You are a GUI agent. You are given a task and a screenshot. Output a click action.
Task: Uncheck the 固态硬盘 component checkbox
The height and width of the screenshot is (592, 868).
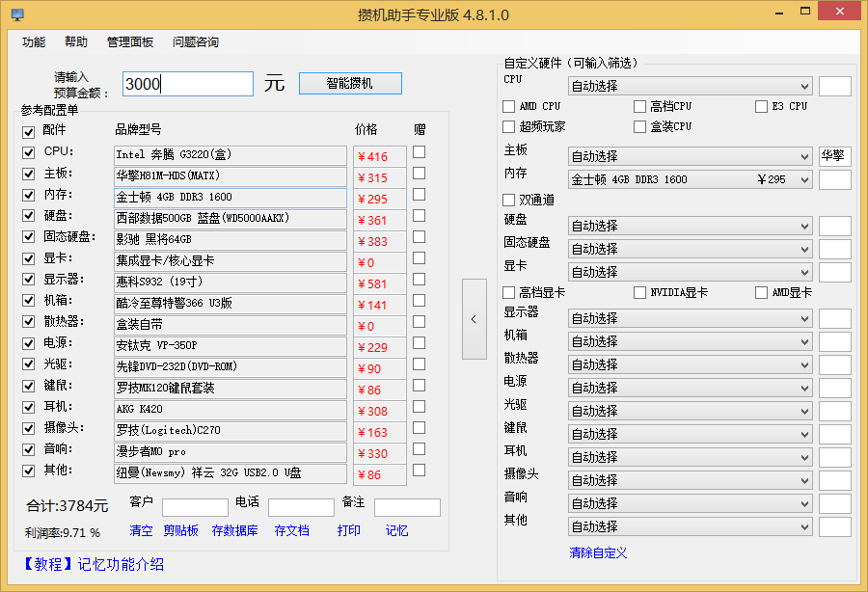click(29, 237)
